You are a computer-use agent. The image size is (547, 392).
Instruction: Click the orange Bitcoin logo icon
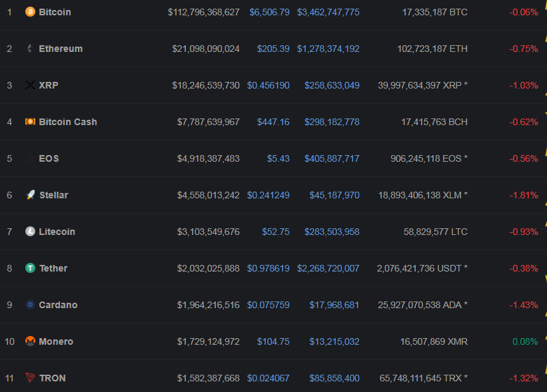[x=30, y=12]
